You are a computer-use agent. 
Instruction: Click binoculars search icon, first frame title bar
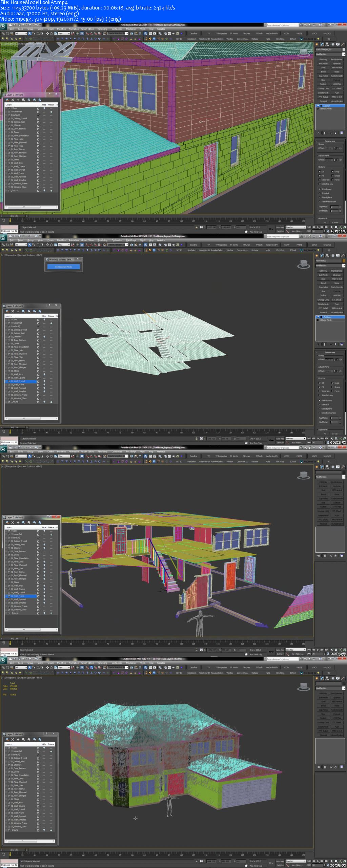(301, 25)
